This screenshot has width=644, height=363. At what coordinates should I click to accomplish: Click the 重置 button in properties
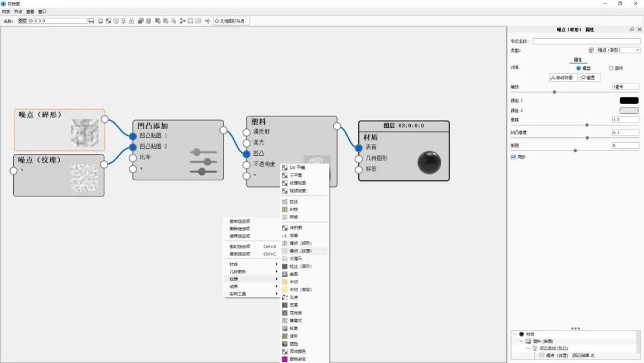coord(590,77)
